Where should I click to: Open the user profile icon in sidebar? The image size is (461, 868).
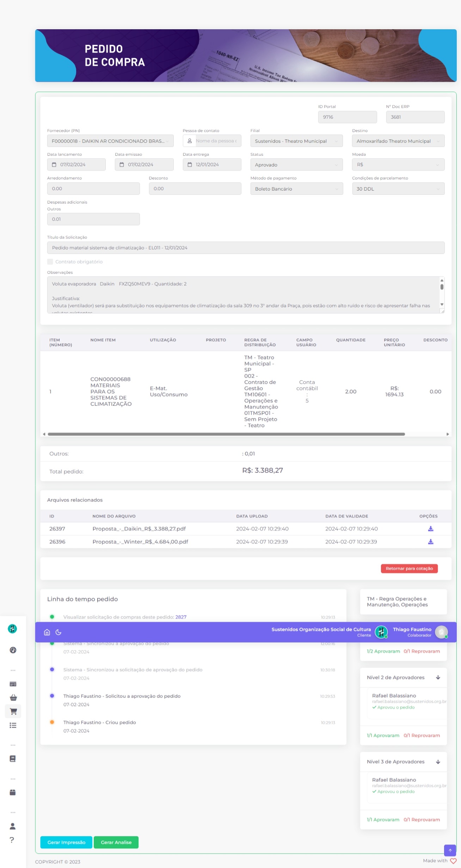click(13, 826)
